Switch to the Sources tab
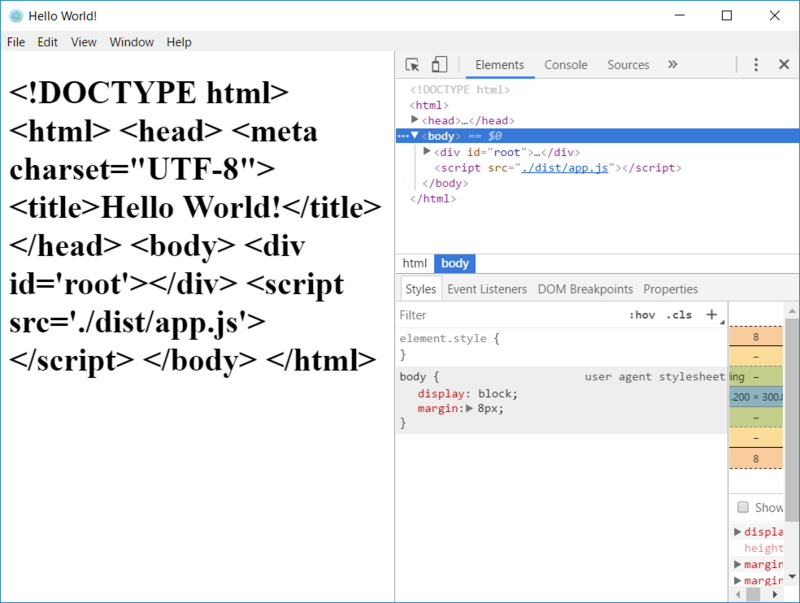This screenshot has height=603, width=800. pos(628,65)
